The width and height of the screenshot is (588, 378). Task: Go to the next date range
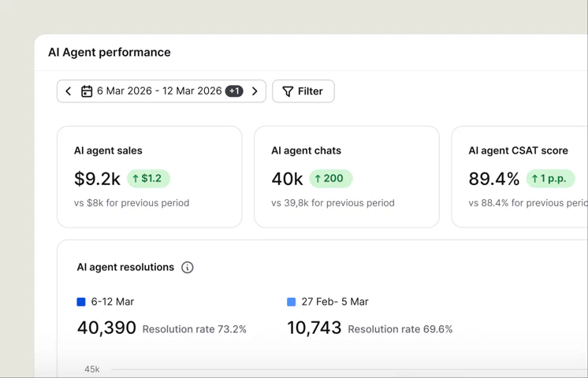[255, 91]
